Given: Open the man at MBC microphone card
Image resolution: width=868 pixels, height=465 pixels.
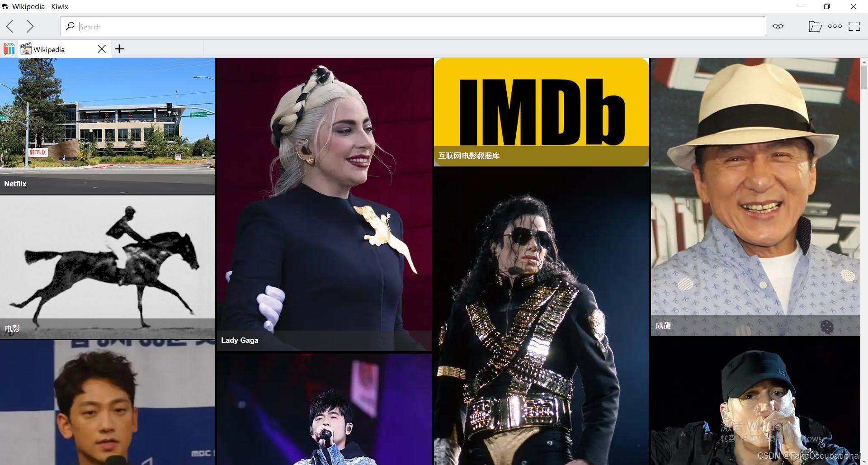Looking at the screenshot, I should point(108,403).
